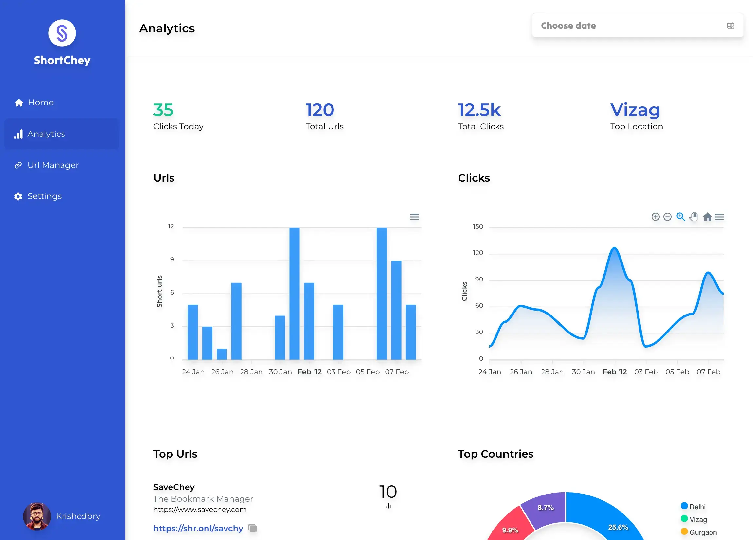
Task: Click The Bookmark Manager description
Action: coord(203,499)
